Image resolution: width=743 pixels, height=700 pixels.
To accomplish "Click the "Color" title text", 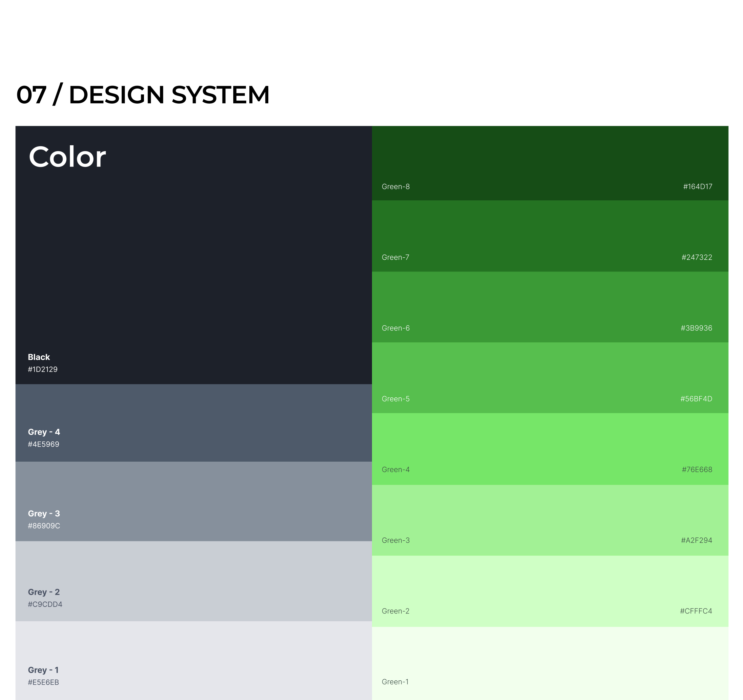I will (x=67, y=157).
